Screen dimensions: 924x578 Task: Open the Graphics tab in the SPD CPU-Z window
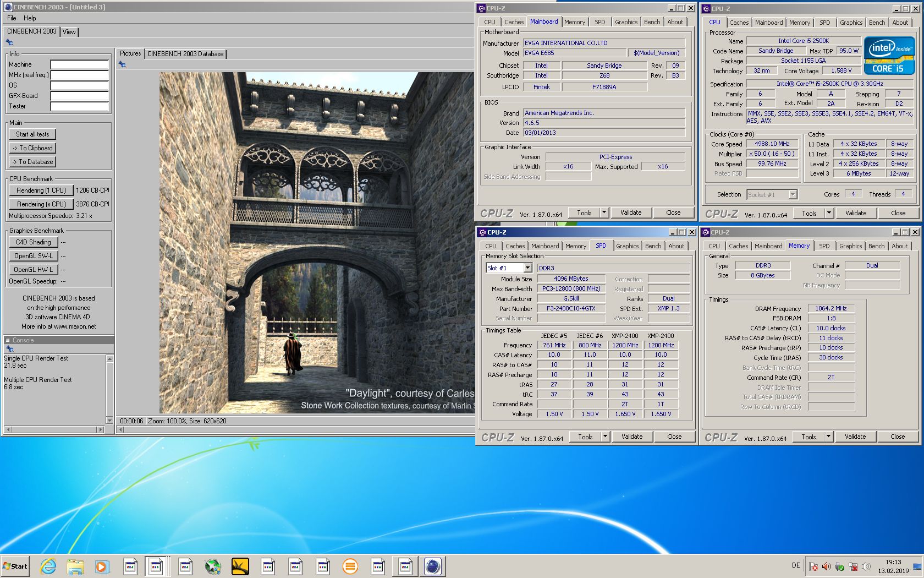pyautogui.click(x=628, y=246)
